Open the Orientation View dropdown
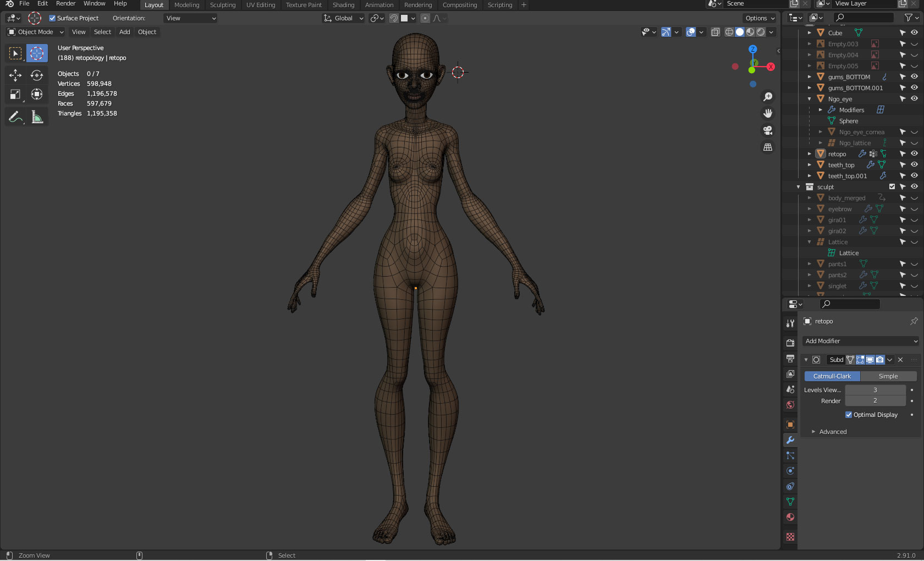This screenshot has width=924, height=561. pyautogui.click(x=190, y=18)
